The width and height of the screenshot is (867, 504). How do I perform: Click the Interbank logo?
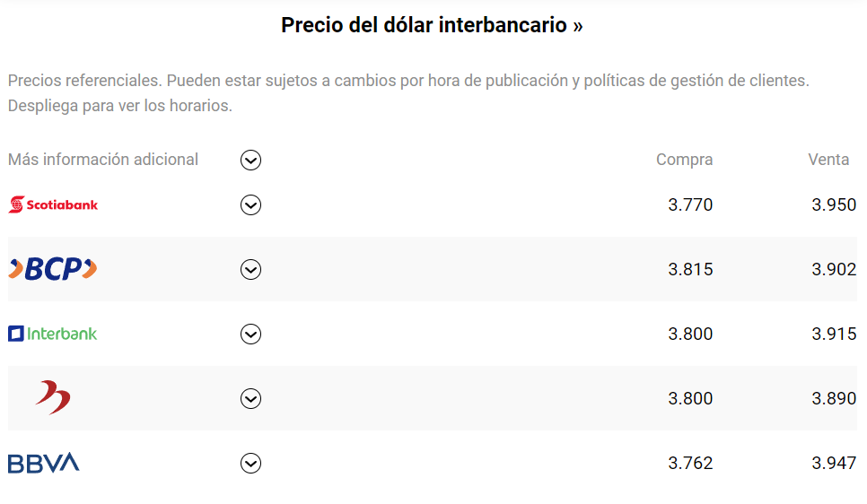[53, 334]
